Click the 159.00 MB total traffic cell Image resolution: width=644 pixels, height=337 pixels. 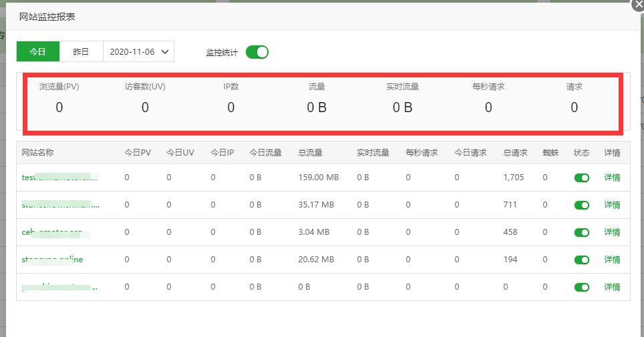tap(318, 178)
